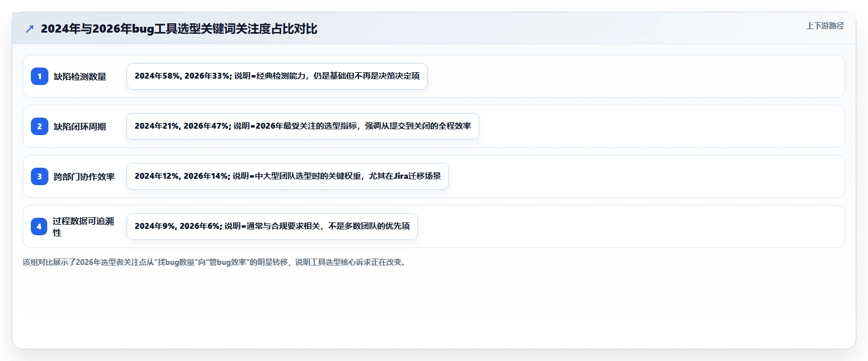Viewport: 868px width, 361px height.
Task: Click the value box reading 2024年9%, 2026年6%
Action: (272, 226)
